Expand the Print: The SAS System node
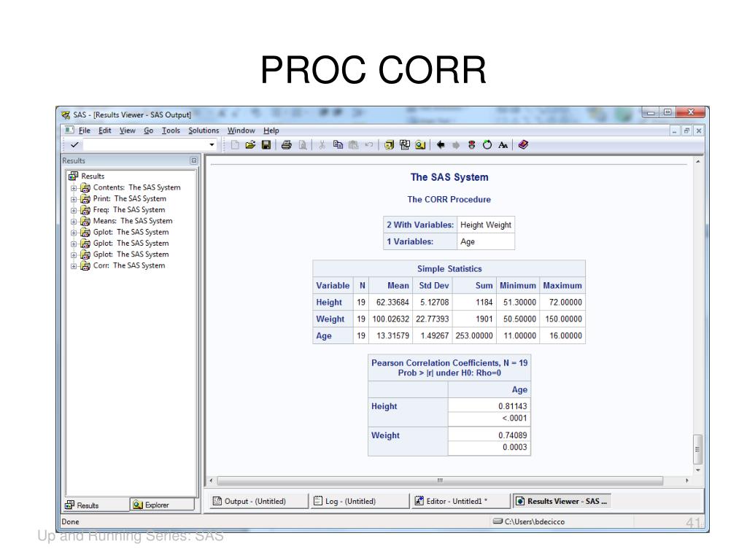This screenshot has width=747, height=560. (x=74, y=199)
